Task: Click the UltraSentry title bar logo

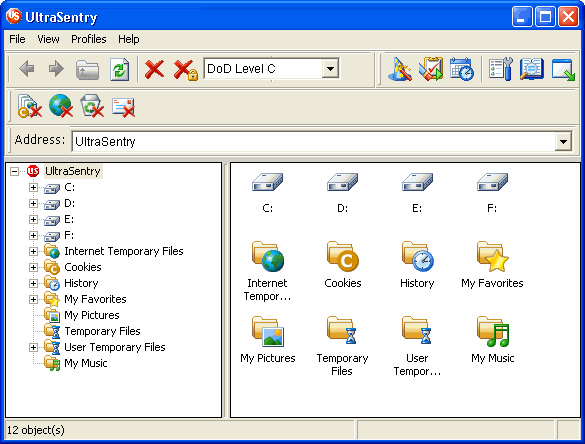Action: click(x=13, y=16)
